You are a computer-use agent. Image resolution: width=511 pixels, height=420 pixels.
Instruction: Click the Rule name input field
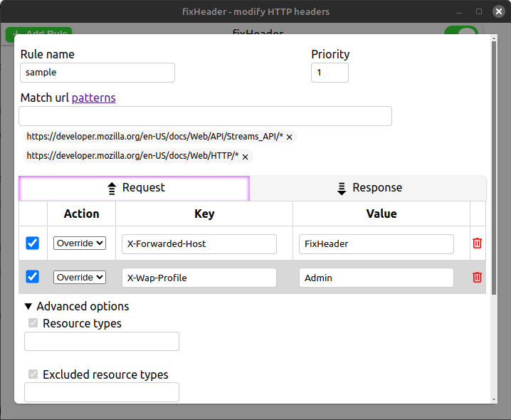[x=98, y=73]
